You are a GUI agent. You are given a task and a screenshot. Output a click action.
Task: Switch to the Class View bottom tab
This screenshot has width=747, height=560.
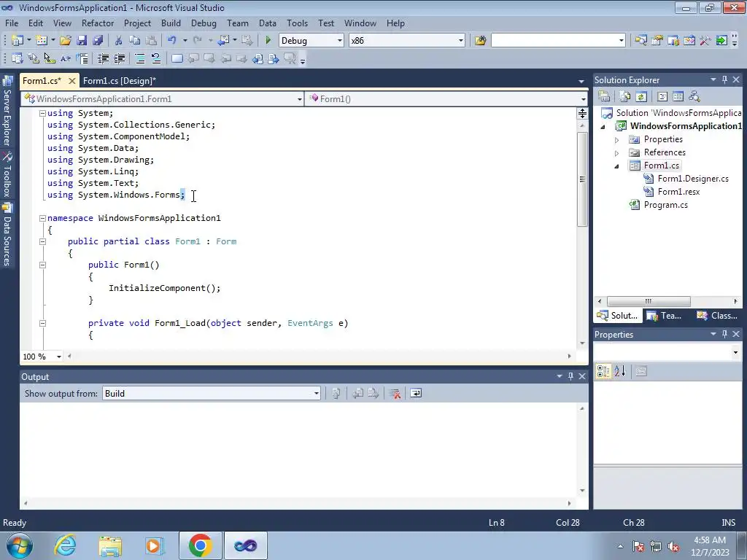(x=718, y=315)
